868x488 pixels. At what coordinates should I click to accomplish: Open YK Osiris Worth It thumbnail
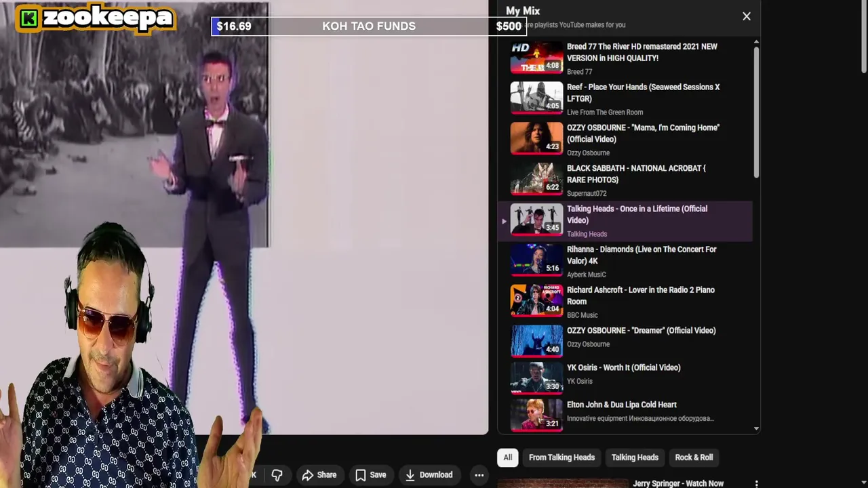536,378
